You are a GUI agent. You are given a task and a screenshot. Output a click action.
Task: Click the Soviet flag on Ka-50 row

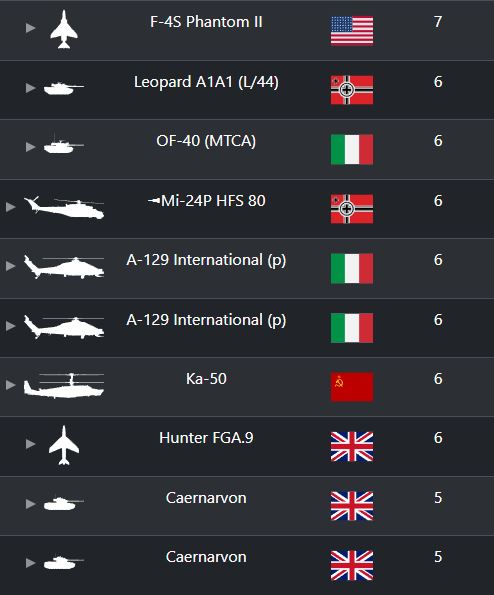[352, 387]
